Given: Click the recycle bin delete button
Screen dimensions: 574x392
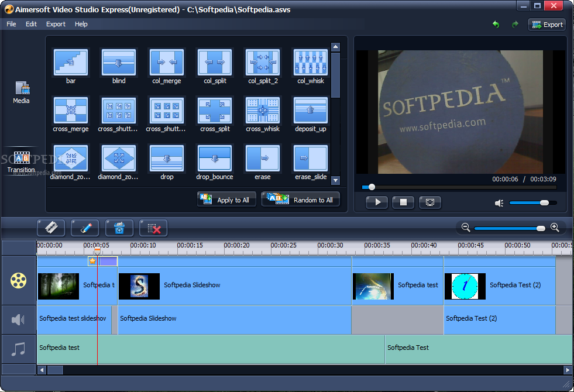Looking at the screenshot, I should (119, 228).
